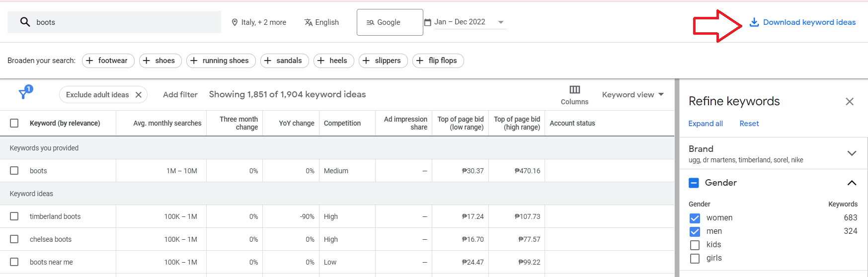Click the language translate icon
Screen dimensions: 868x277
[309, 22]
